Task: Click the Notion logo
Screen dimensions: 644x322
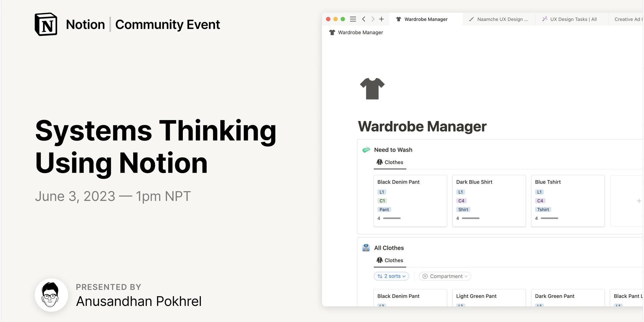Action: click(46, 24)
